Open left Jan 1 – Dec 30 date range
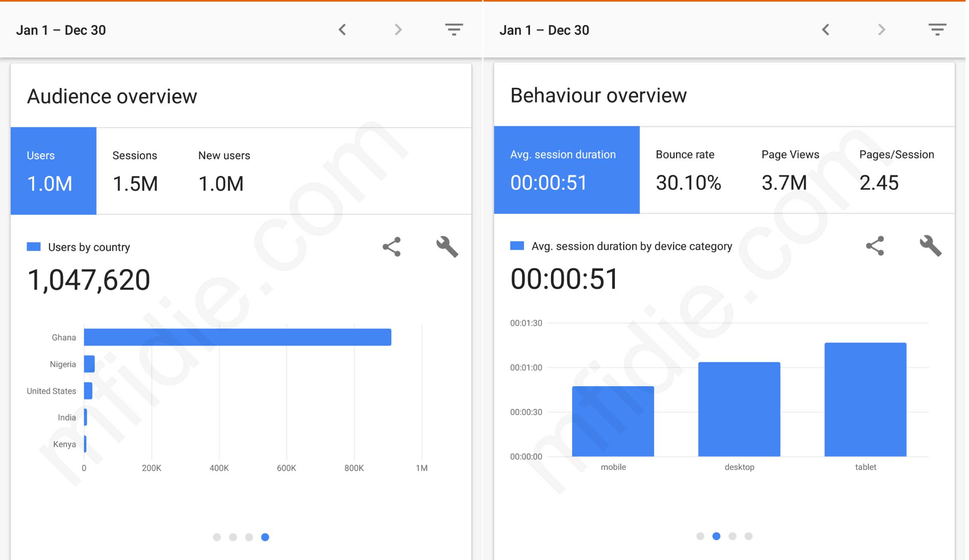The image size is (969, 560). click(x=61, y=30)
